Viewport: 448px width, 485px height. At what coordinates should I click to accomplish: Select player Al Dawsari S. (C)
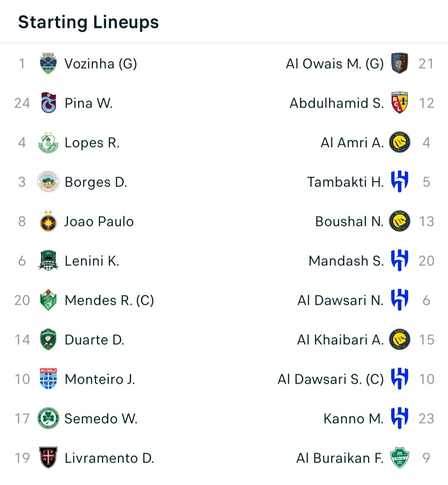click(331, 379)
